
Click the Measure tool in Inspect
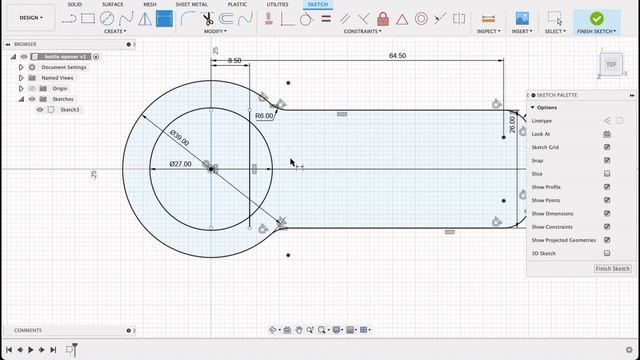click(488, 19)
